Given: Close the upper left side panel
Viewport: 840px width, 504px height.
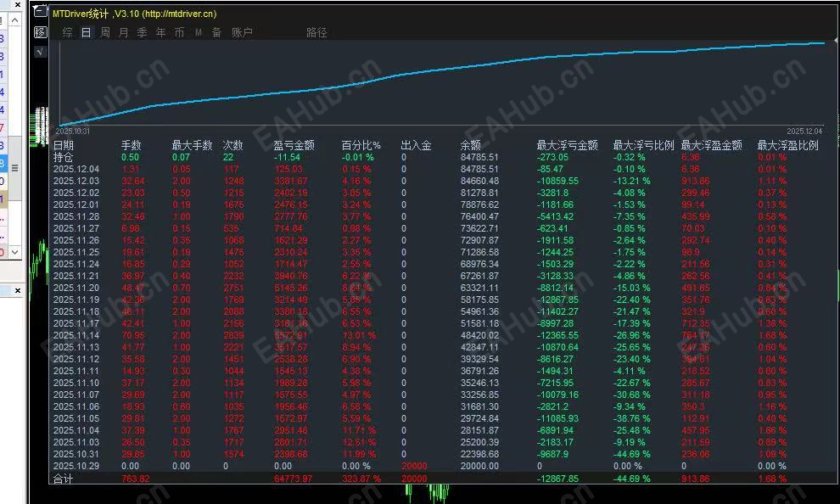Looking at the screenshot, I should (18, 5).
